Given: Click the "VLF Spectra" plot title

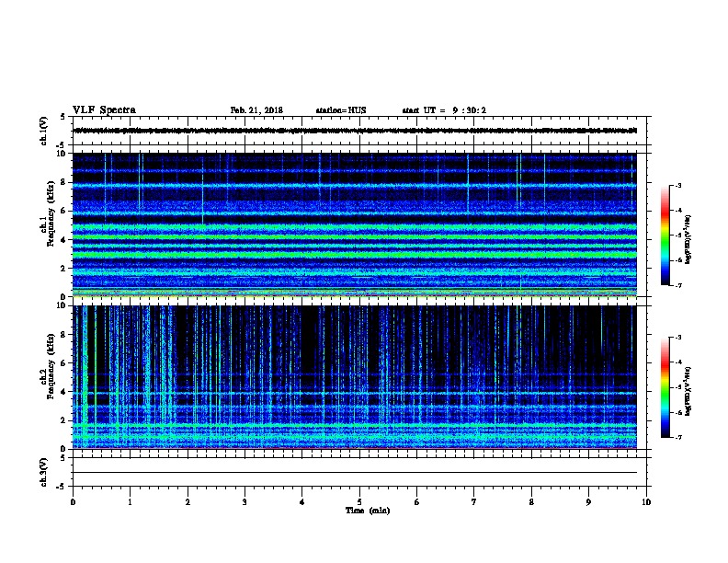Looking at the screenshot, I should click(104, 110).
